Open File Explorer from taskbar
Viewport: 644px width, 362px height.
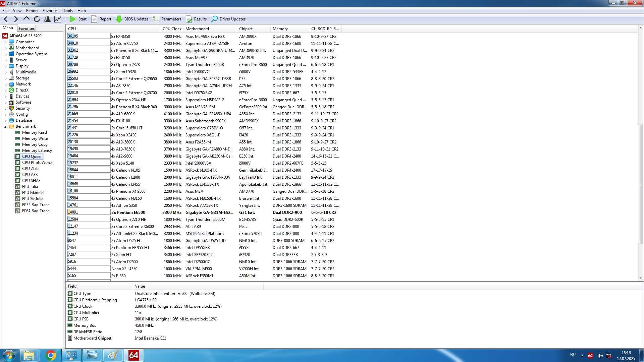coord(29,355)
